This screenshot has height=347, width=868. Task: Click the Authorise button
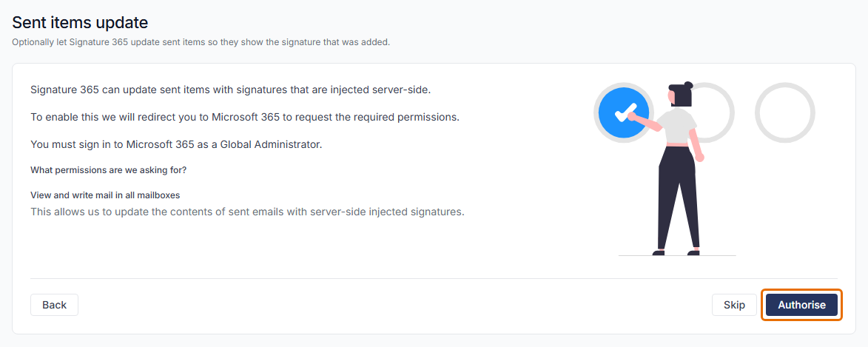pos(801,305)
